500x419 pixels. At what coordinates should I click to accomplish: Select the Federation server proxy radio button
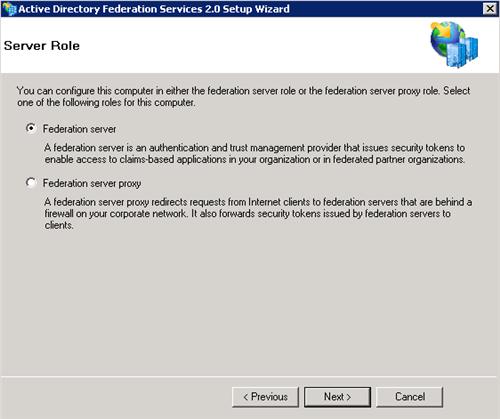[31, 183]
